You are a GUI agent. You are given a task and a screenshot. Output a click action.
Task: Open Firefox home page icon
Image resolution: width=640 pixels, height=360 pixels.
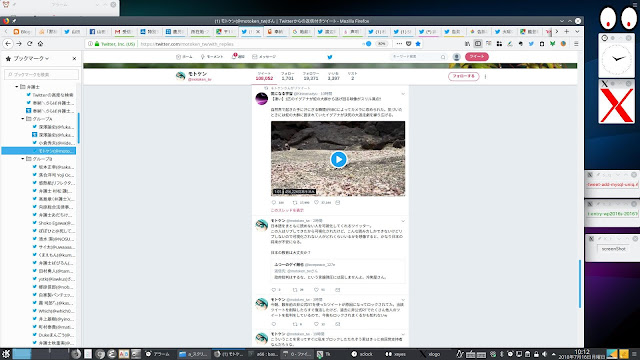click(40, 44)
